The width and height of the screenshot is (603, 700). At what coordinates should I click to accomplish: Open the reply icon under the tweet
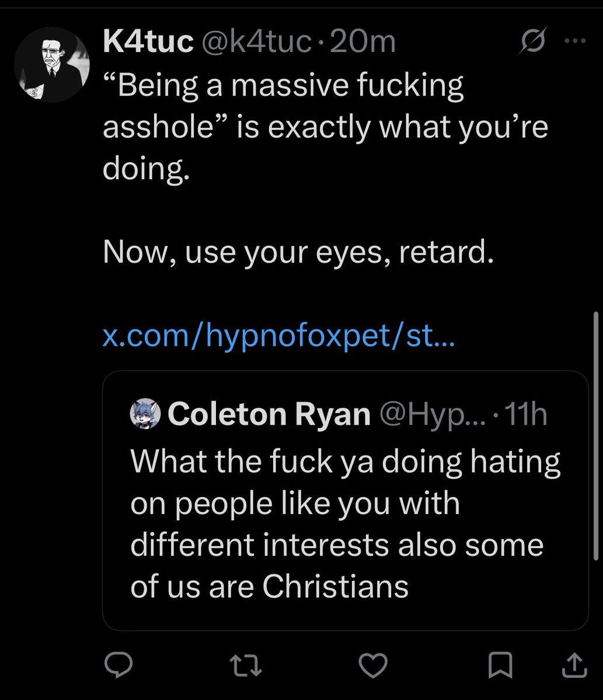118,665
